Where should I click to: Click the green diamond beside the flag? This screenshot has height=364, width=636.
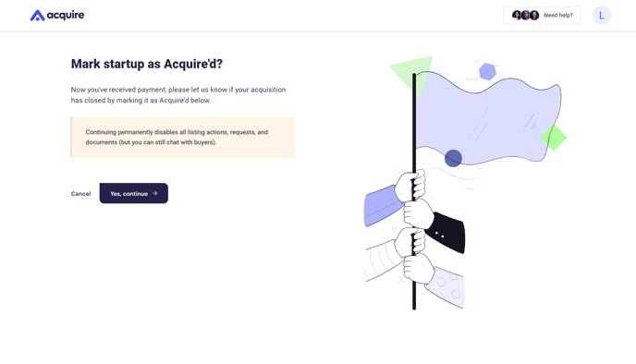point(554,138)
